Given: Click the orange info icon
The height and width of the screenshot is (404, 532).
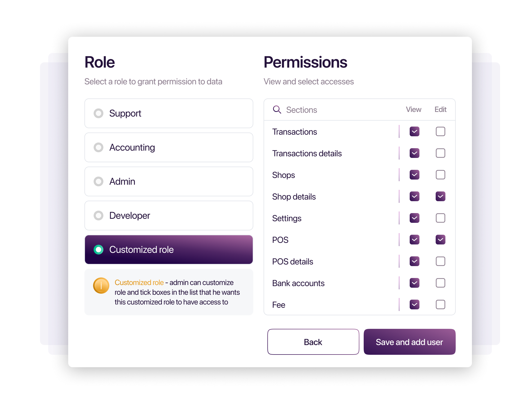Looking at the screenshot, I should (x=101, y=286).
